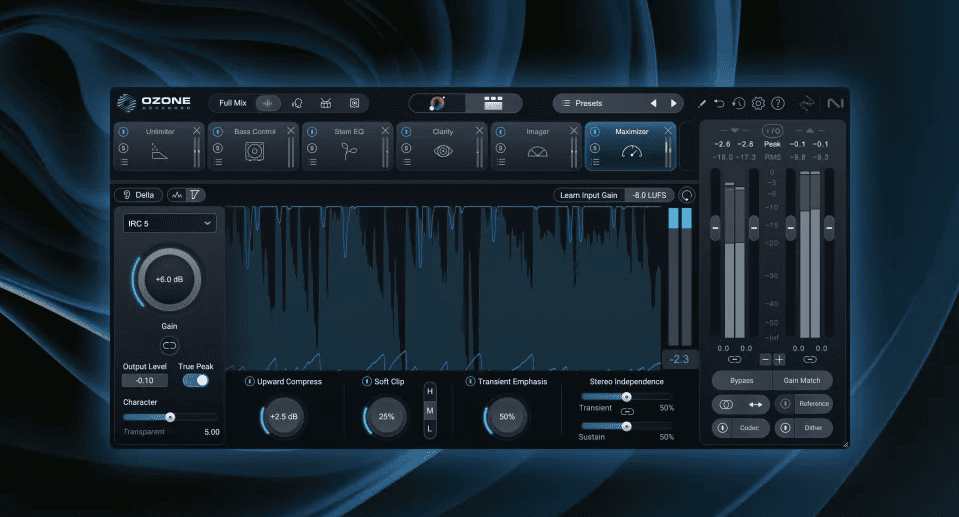Click the Gain Match button
The image size is (959, 517).
click(802, 381)
